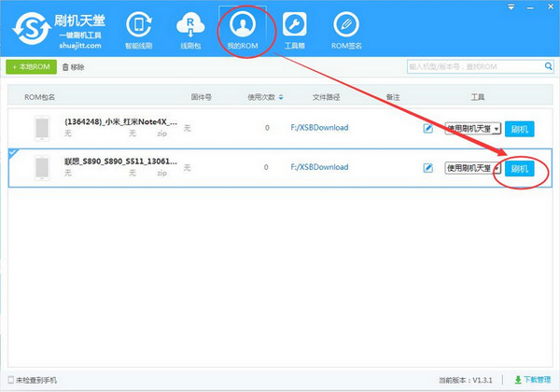Open the ROM签名 signing tab

[x=346, y=31]
